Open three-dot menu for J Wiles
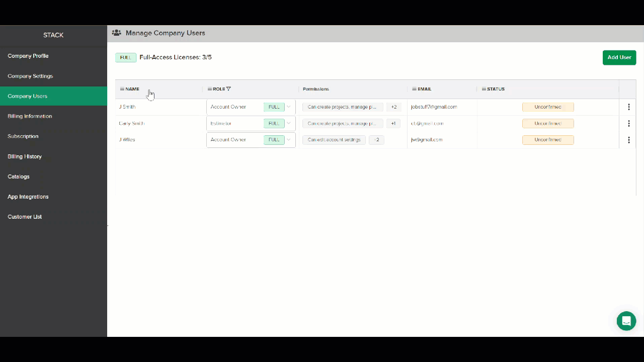This screenshot has height=362, width=644. coord(628,140)
